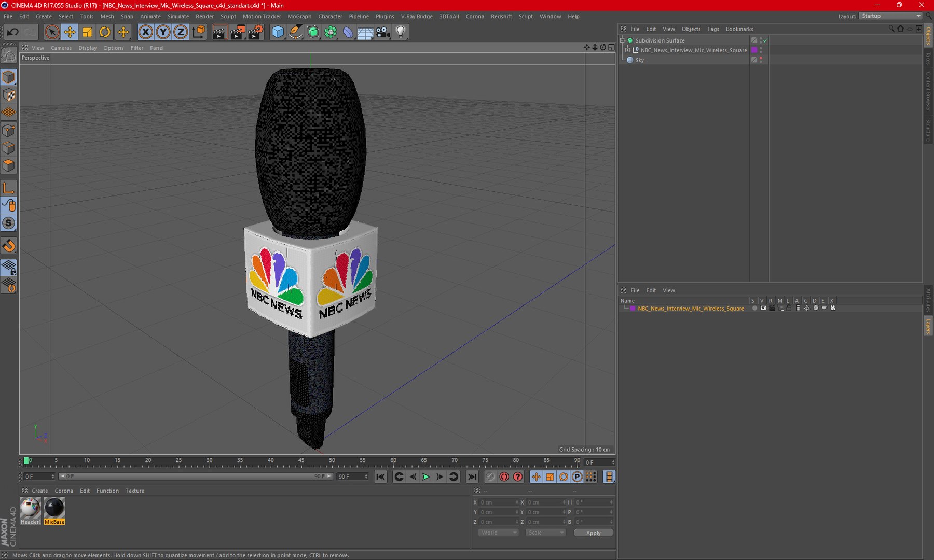Open Bookmarks in Object Manager
934x560 pixels.
tap(739, 29)
